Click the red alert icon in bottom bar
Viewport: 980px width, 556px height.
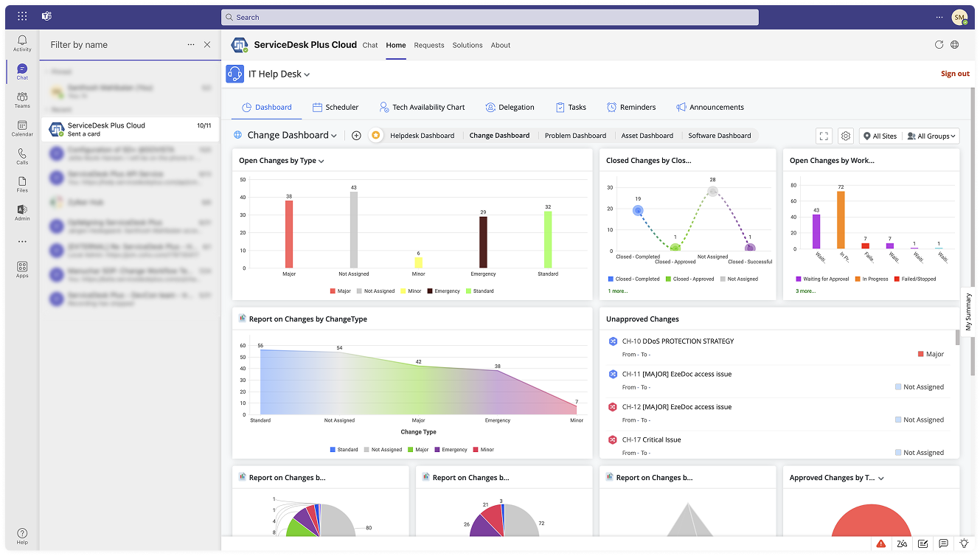[x=881, y=543]
